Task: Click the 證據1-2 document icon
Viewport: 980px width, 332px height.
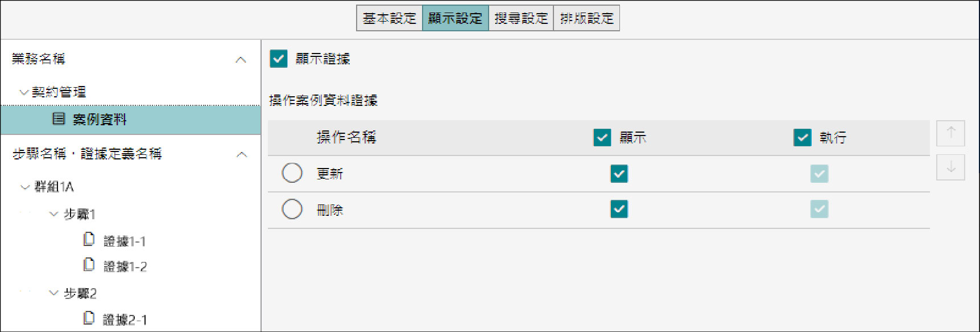Action: [89, 265]
